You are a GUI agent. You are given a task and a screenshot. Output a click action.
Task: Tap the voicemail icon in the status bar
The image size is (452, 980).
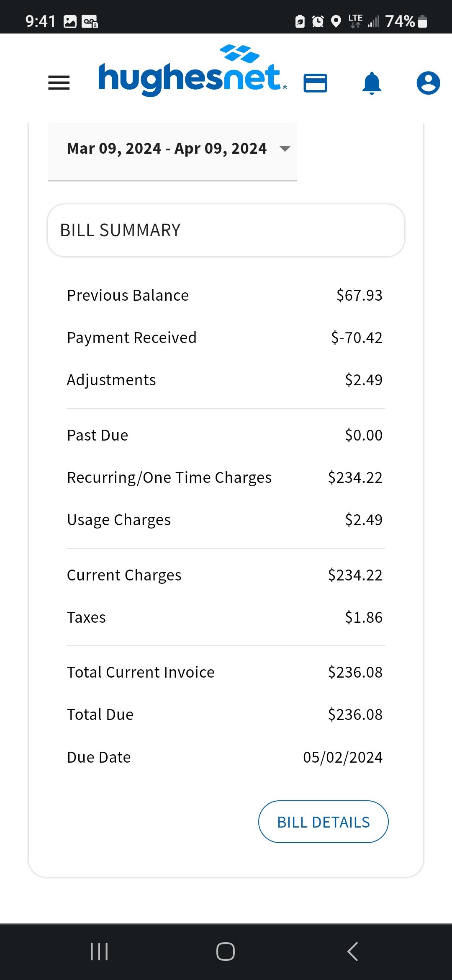tap(90, 21)
